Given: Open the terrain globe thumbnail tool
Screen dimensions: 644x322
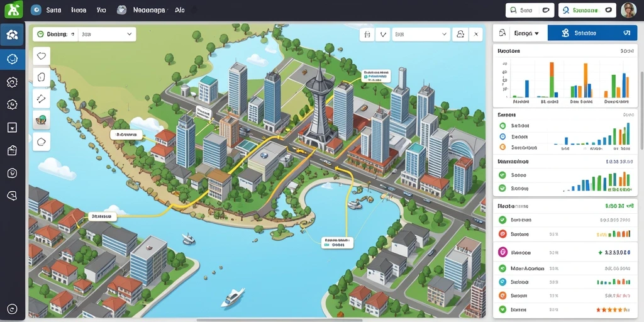Looking at the screenshot, I should tap(42, 120).
